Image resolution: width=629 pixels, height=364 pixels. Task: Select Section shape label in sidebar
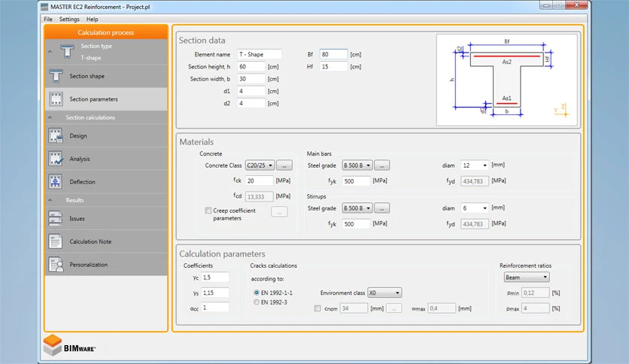[87, 76]
